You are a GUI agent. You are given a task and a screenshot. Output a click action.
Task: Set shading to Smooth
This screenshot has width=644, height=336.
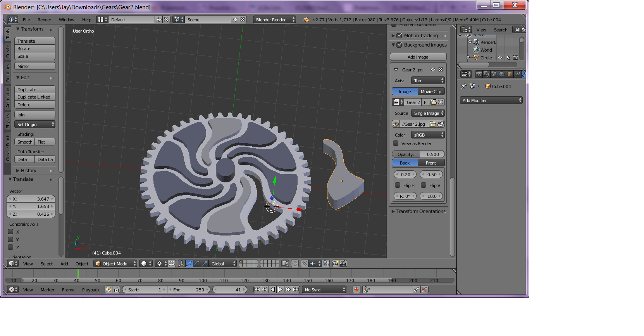24,142
